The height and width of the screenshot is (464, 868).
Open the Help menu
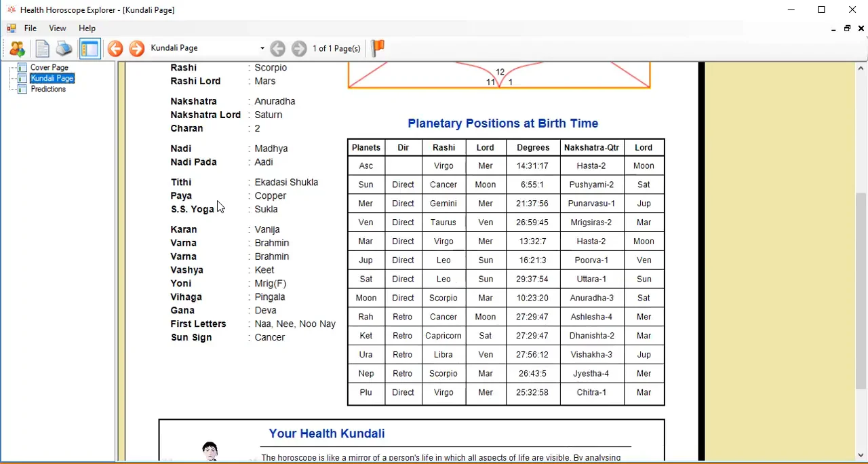tap(87, 28)
